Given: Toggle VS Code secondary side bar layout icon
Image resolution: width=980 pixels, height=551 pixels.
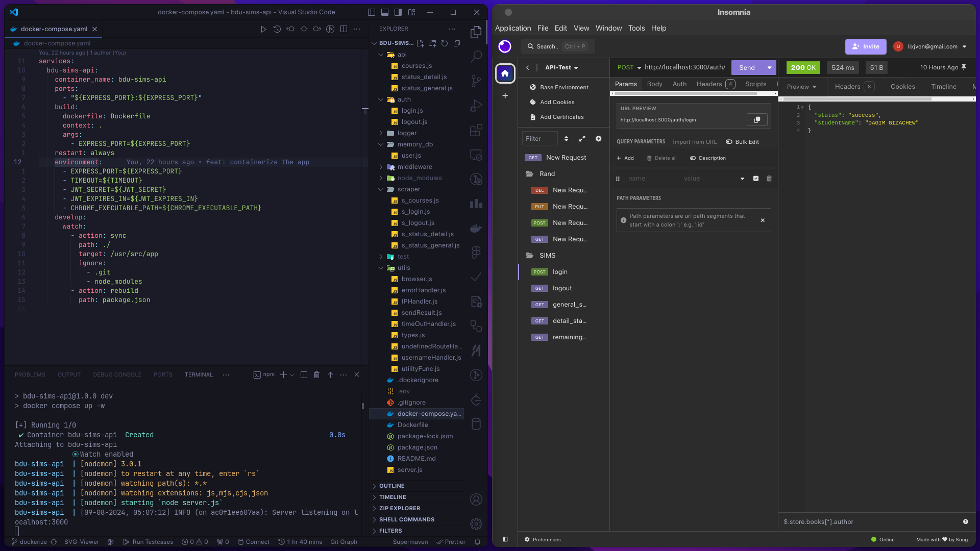Looking at the screenshot, I should (x=398, y=12).
